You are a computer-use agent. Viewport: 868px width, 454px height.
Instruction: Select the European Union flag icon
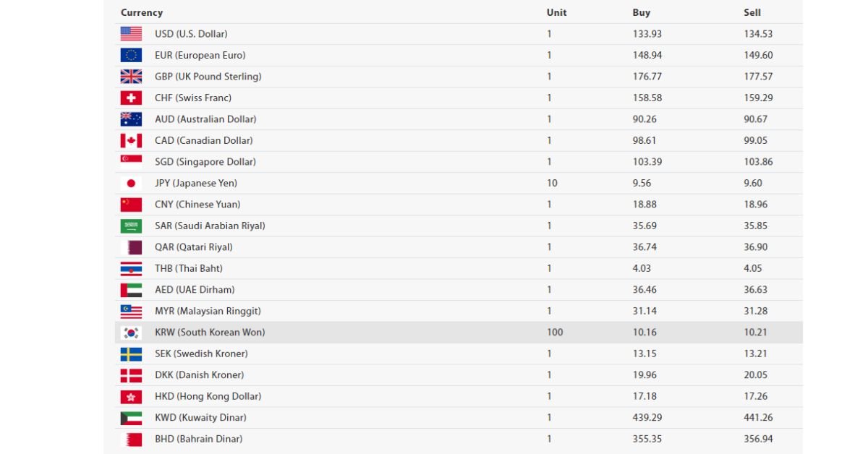coord(131,55)
